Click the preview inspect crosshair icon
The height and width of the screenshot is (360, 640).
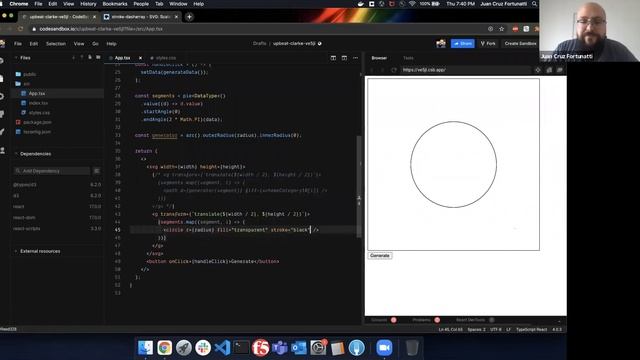(x=538, y=70)
